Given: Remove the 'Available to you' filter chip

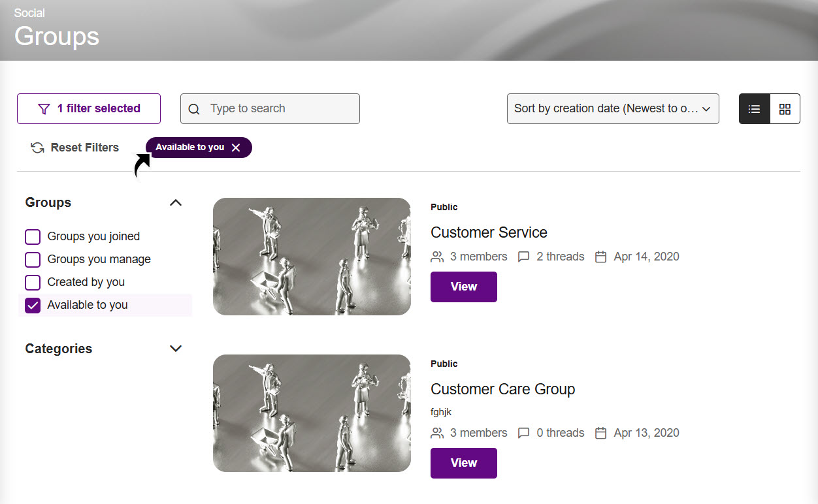Looking at the screenshot, I should click(x=236, y=148).
